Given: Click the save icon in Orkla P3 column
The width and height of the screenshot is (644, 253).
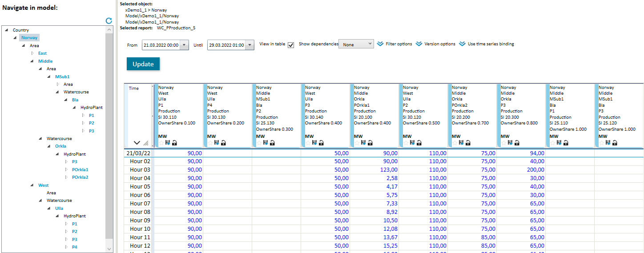Looking at the screenshot, I should click(x=510, y=143).
